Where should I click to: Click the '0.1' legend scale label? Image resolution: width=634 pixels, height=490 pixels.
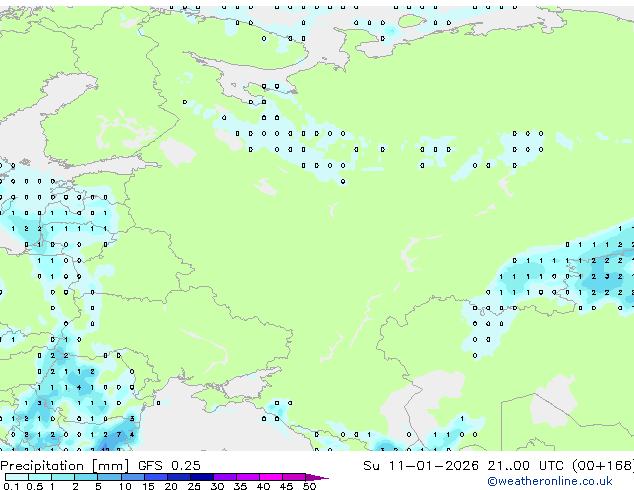tap(11, 486)
